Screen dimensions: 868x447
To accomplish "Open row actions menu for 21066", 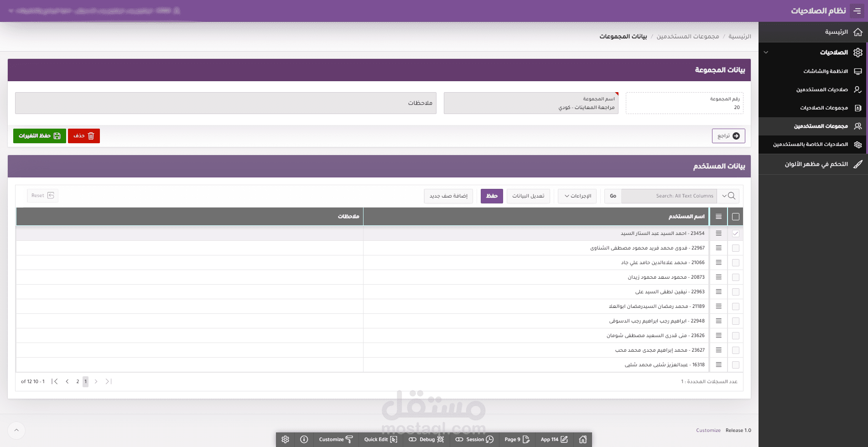I will (x=719, y=263).
